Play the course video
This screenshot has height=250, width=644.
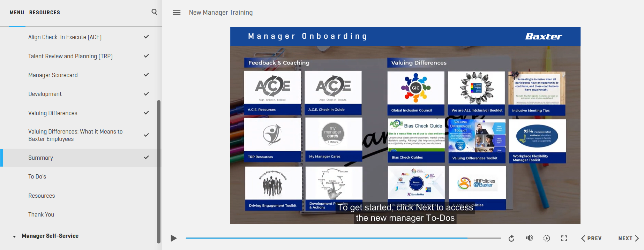tap(173, 238)
